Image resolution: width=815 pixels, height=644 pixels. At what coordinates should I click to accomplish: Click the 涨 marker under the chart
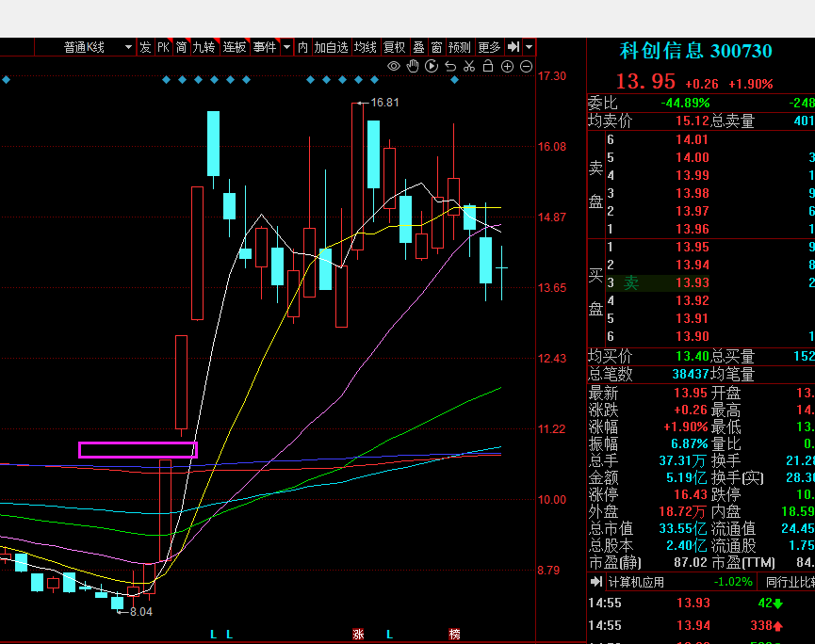pos(358,635)
